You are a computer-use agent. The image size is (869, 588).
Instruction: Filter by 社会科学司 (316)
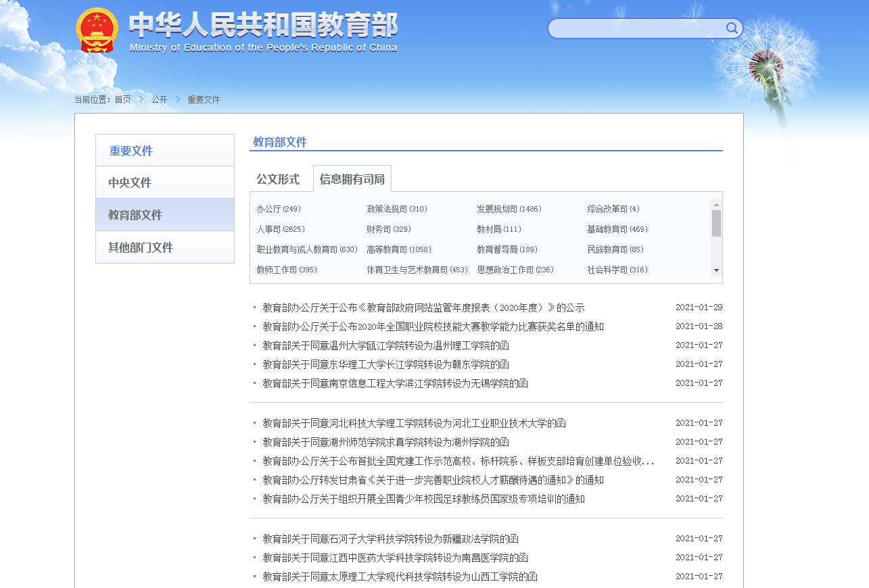point(617,270)
